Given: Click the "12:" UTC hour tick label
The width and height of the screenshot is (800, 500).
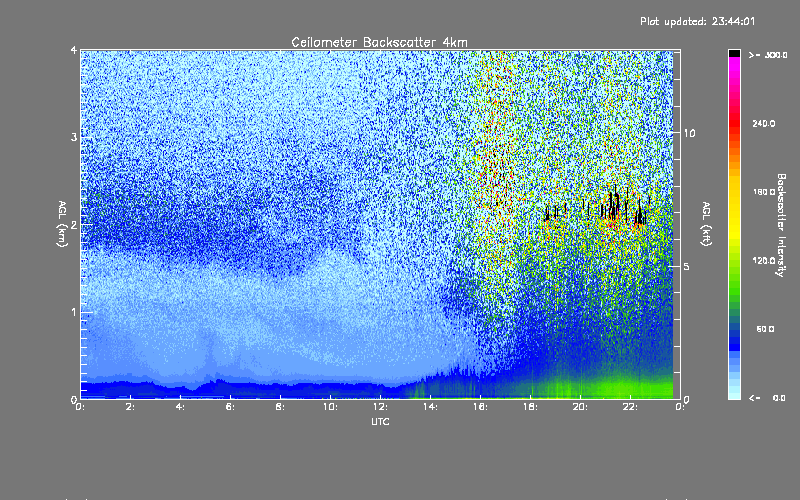Looking at the screenshot, I should pyautogui.click(x=380, y=407).
